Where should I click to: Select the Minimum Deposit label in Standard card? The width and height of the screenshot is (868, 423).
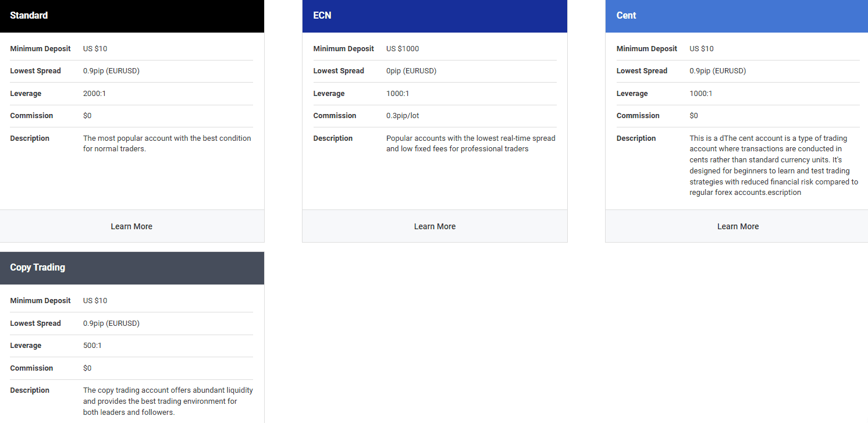(x=40, y=48)
